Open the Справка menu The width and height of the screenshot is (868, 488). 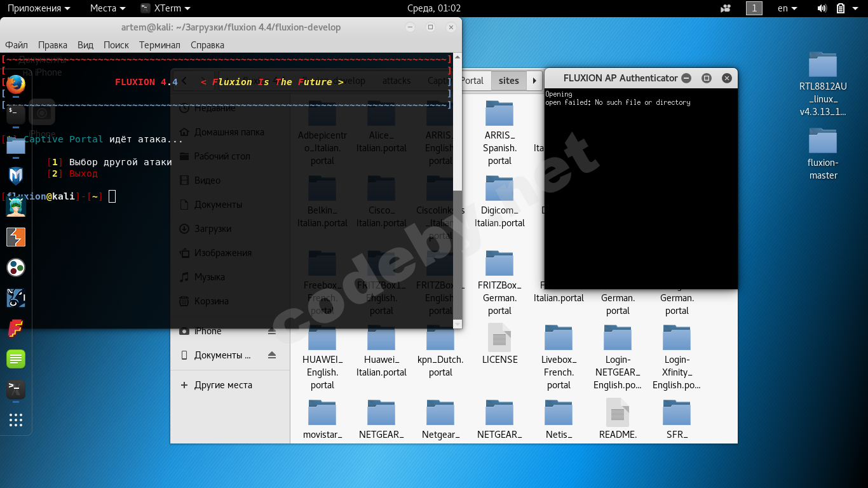click(207, 45)
